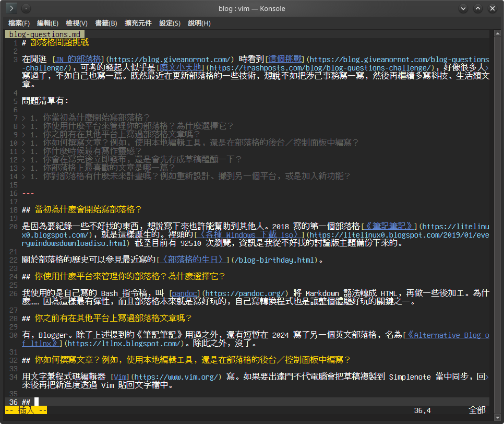Open the 檔案(F) menu
This screenshot has height=424, width=504.
pyautogui.click(x=19, y=23)
